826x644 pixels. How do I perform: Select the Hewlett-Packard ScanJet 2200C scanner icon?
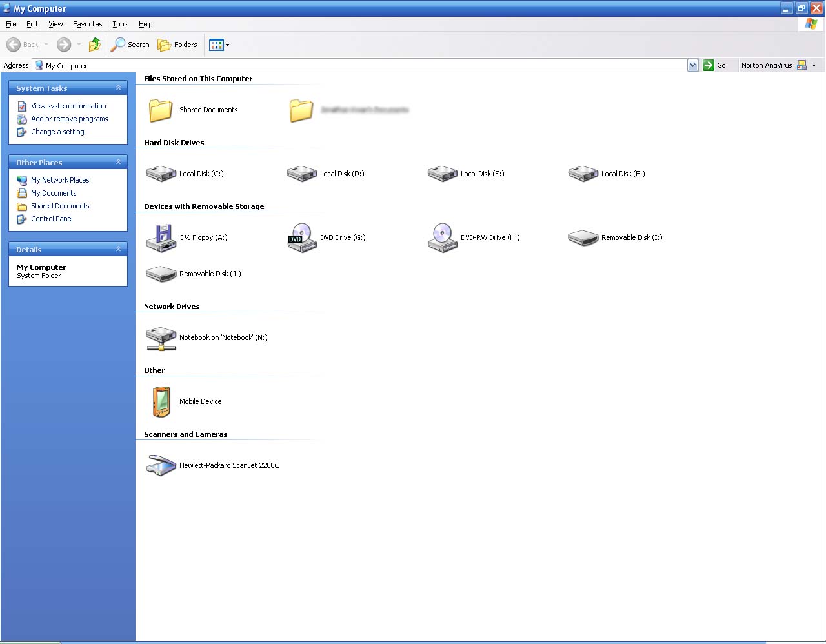(161, 465)
